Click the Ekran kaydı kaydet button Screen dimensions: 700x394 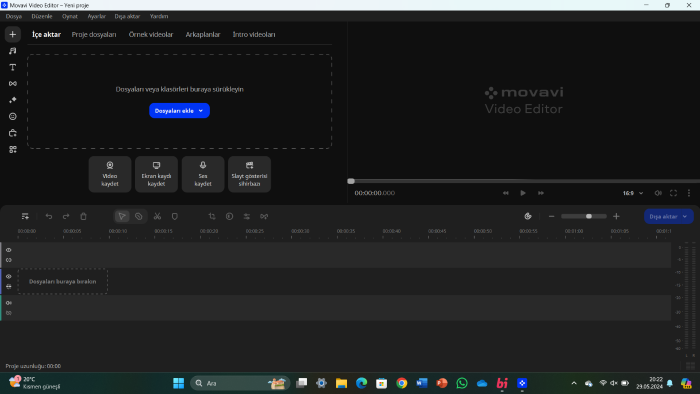click(156, 174)
